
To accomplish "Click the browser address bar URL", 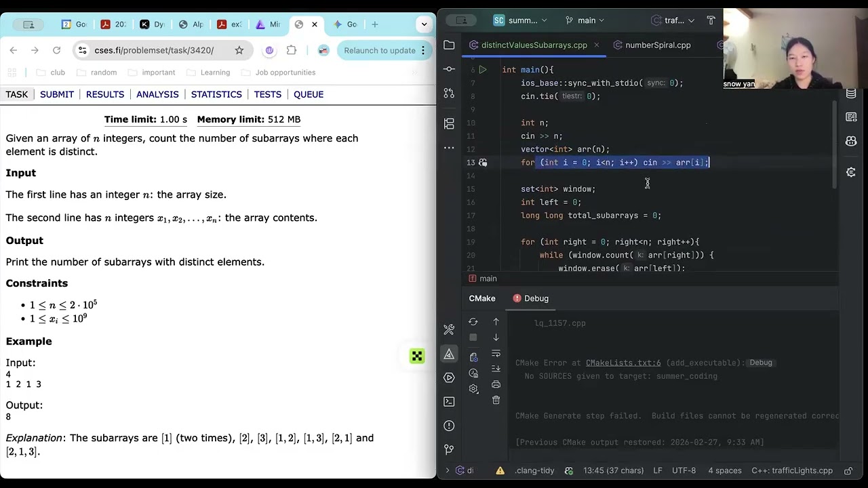I will pyautogui.click(x=154, y=50).
